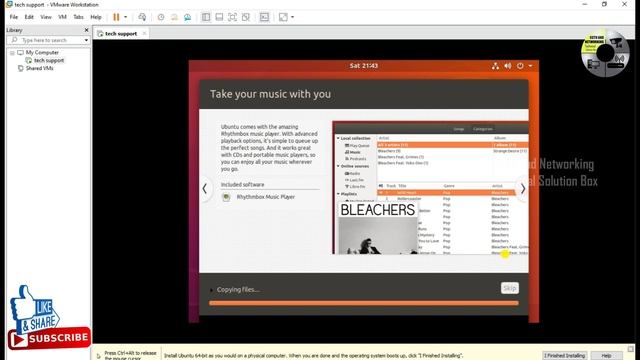Click the installation progress bar
The image size is (640, 360).
[x=364, y=303]
